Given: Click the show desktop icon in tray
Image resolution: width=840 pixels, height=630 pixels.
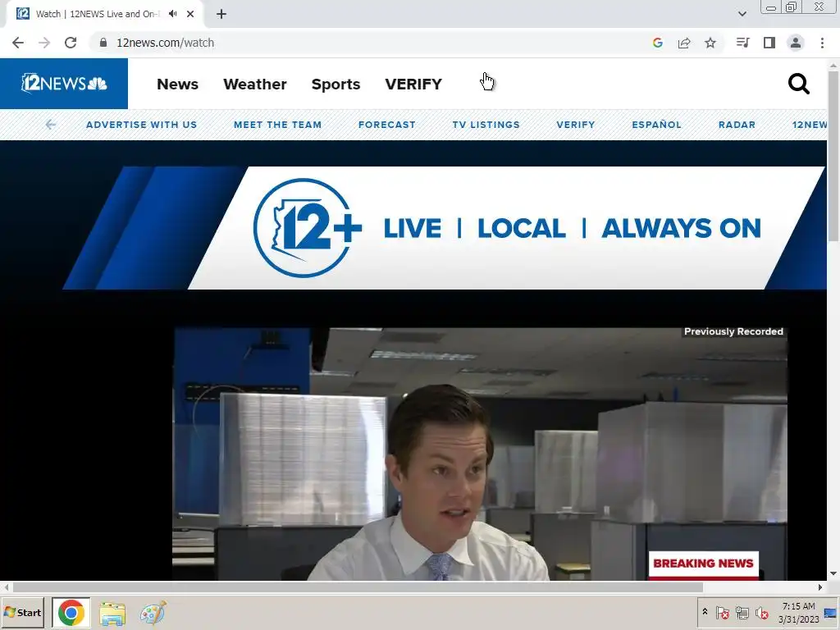Looking at the screenshot, I should 830,612.
